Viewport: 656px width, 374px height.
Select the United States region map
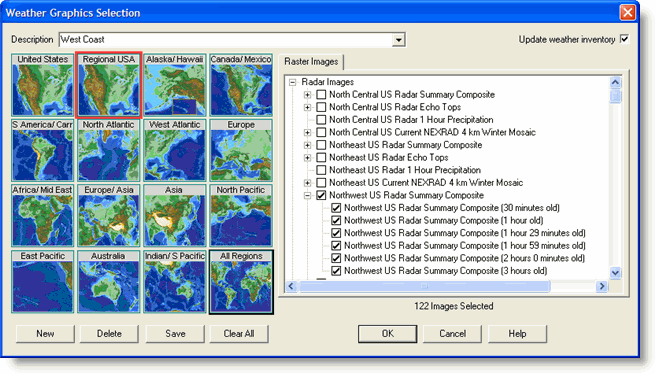point(43,85)
